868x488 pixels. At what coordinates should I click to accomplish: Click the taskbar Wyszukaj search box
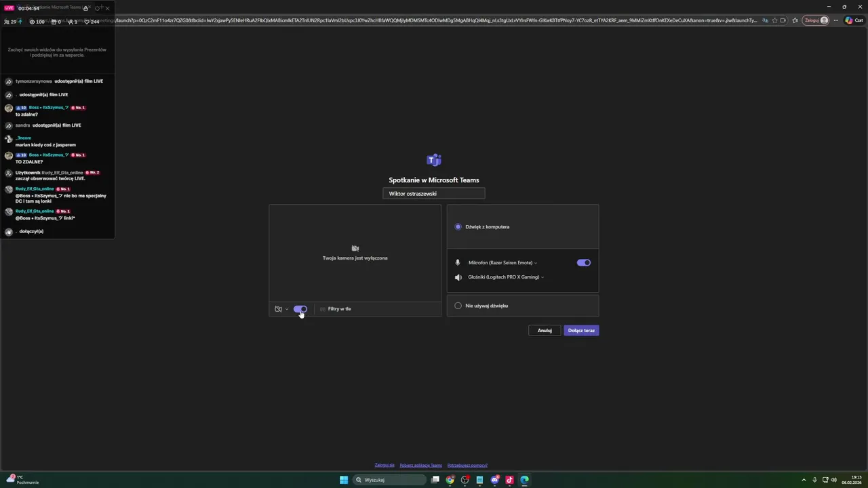pyautogui.click(x=389, y=480)
